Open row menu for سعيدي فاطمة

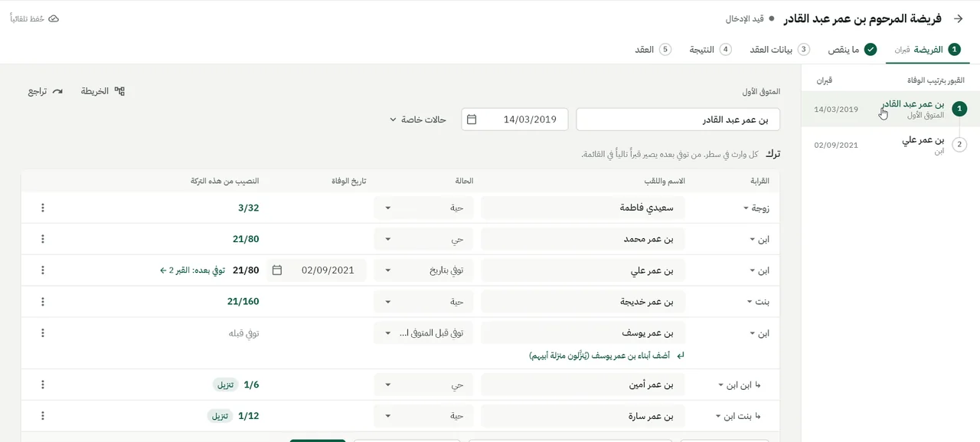click(x=43, y=208)
